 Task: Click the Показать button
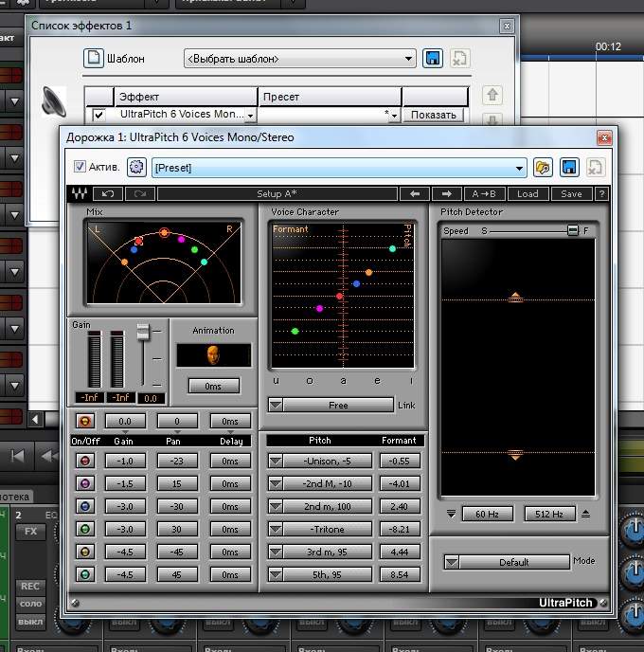434,115
